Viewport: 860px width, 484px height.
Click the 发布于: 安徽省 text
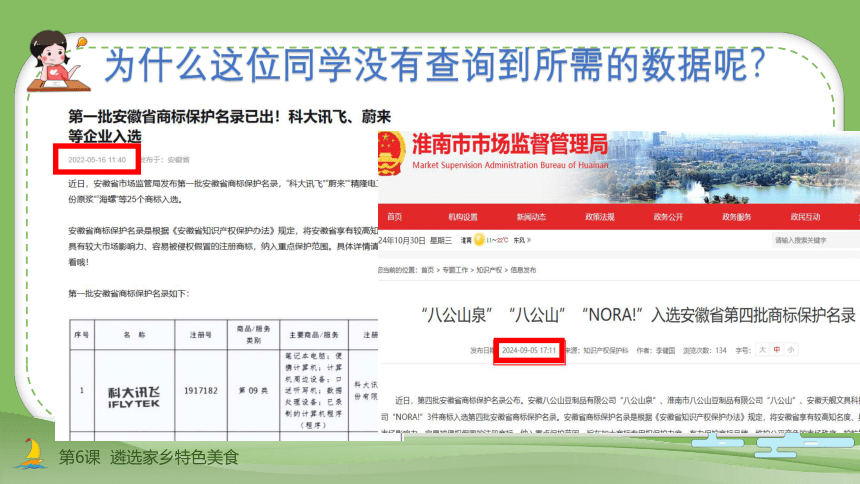click(164, 160)
